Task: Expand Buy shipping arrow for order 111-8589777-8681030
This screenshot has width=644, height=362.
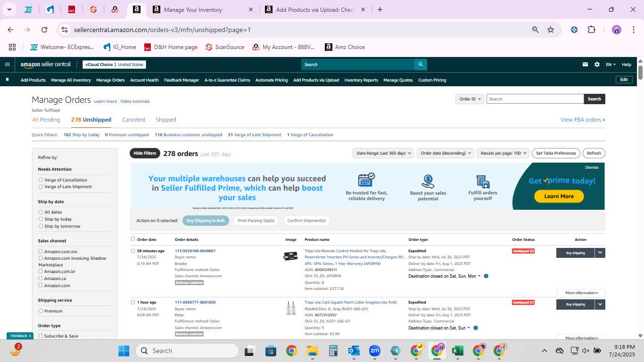Action: click(x=600, y=304)
